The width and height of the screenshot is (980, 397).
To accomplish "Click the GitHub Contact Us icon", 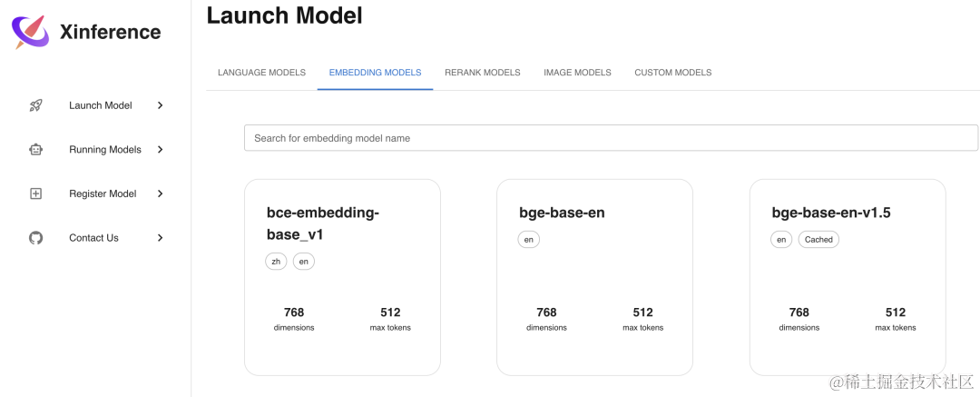I will [x=36, y=238].
